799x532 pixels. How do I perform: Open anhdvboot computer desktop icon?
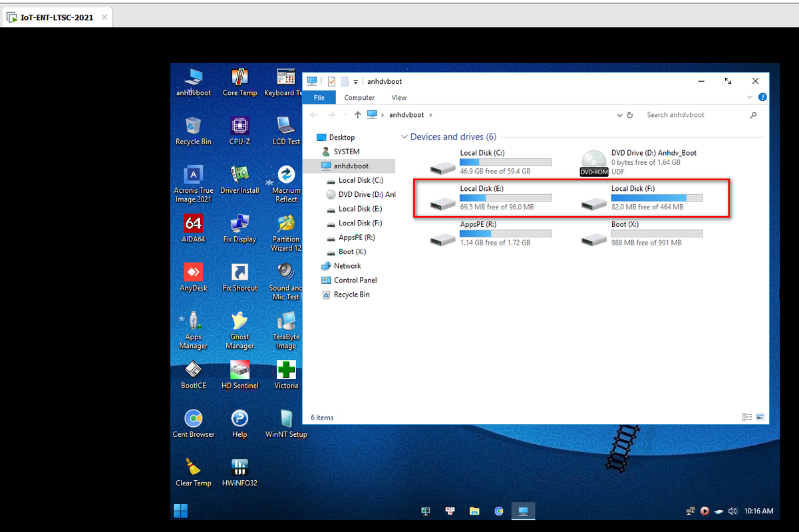click(194, 82)
